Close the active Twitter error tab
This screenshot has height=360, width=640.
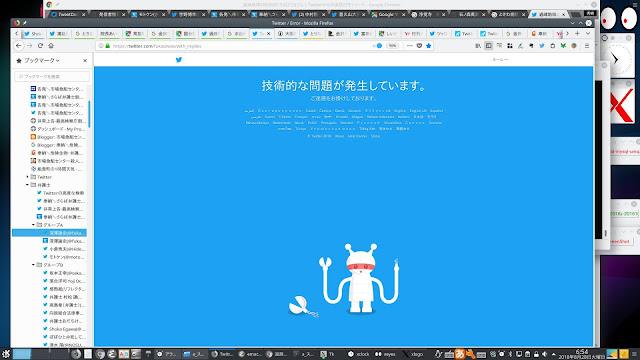click(268, 34)
